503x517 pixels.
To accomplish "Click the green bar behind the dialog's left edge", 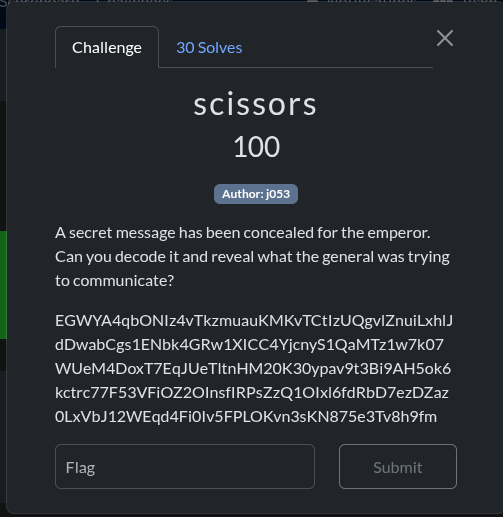I will tap(3, 285).
